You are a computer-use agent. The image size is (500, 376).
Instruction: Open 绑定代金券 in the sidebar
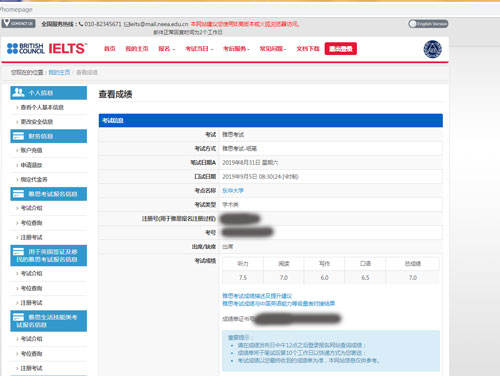[x=34, y=179]
